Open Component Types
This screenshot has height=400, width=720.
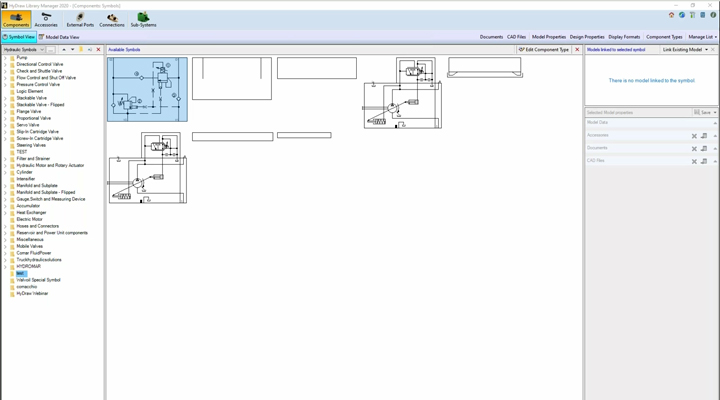664,37
